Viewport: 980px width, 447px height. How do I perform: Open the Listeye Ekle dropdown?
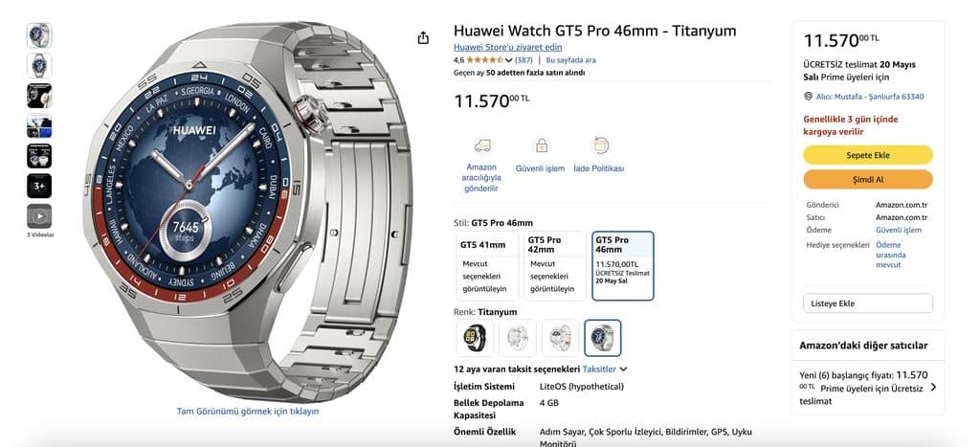[x=867, y=303]
